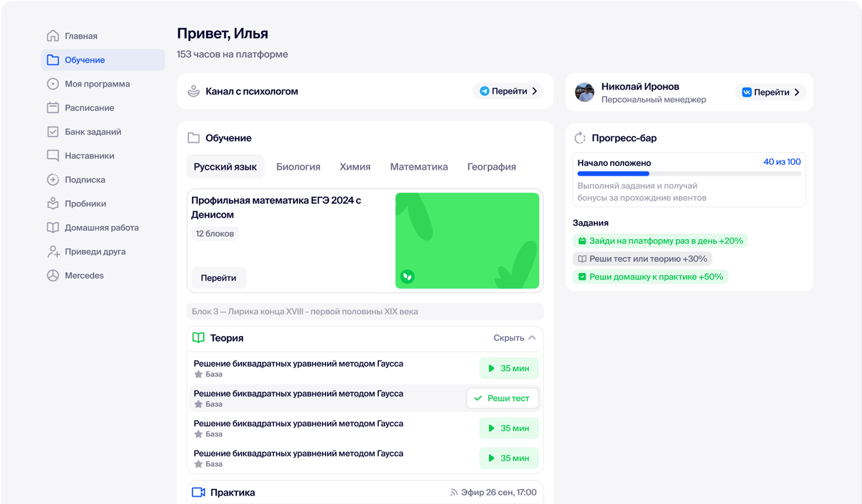Click the Telegram icon in Перейти button
Image resolution: width=862 pixels, height=504 pixels.
[484, 91]
